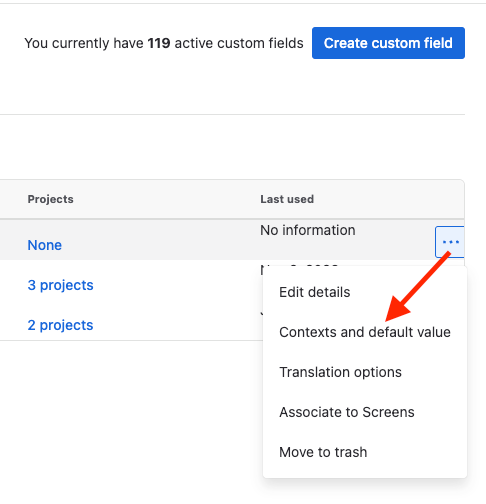Open the three-dots more actions menu
Viewport: 486px width, 504px height.
(x=450, y=242)
